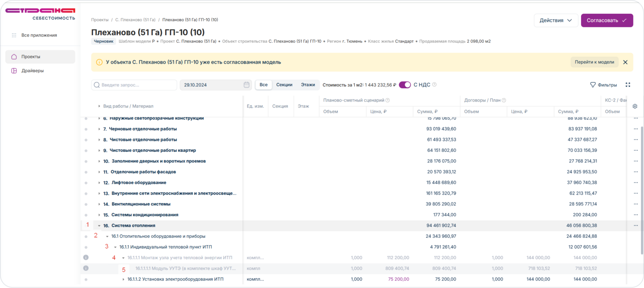Click info icon beside Планово-сметный сценарий
Image resolution: width=644 pixels, height=288 pixels.
[x=388, y=100]
